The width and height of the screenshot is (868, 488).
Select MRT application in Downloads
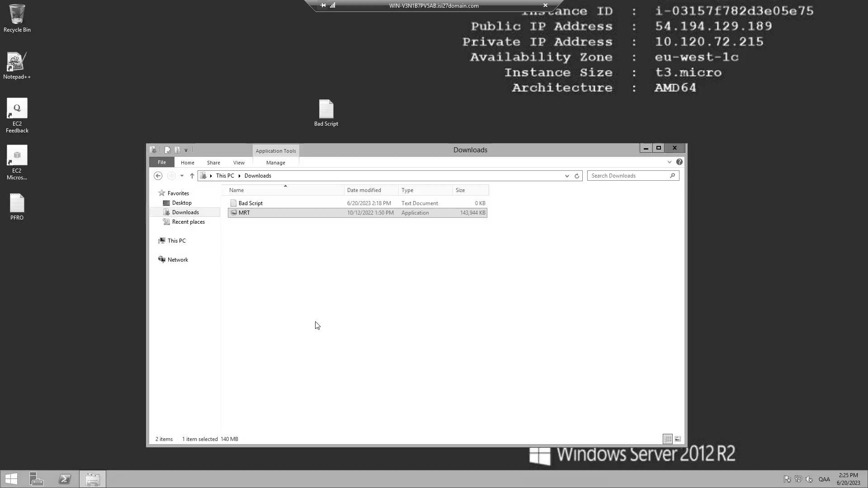tap(245, 213)
